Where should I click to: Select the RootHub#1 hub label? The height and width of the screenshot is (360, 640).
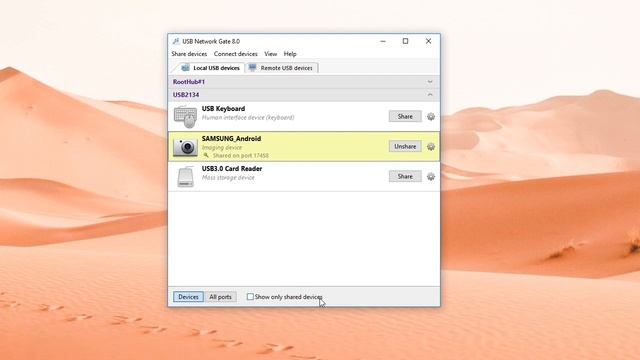189,82
